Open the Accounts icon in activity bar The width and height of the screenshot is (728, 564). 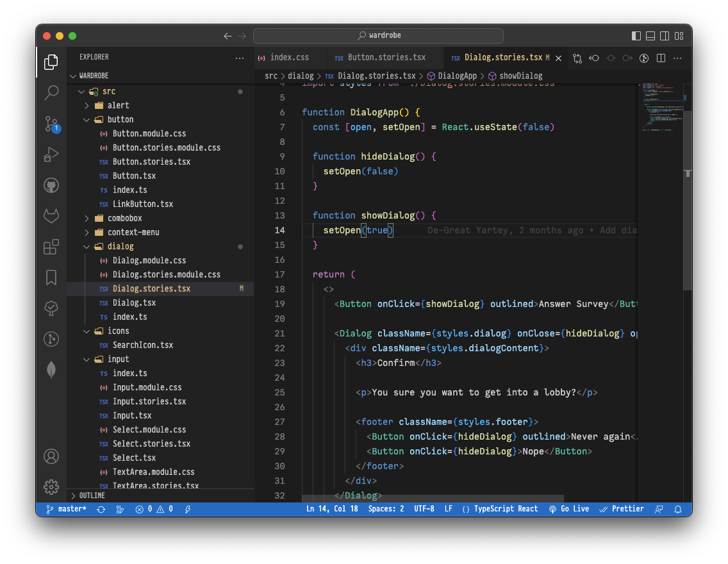coord(51,456)
